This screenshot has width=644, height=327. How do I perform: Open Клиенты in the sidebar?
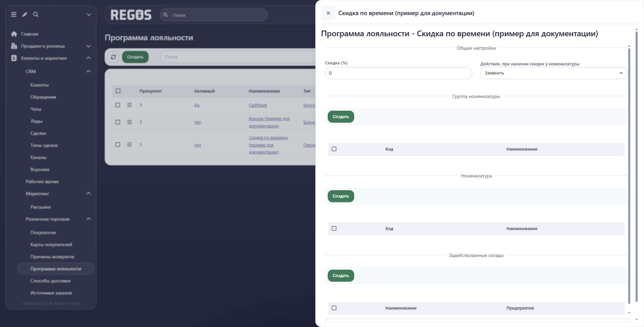coord(40,85)
